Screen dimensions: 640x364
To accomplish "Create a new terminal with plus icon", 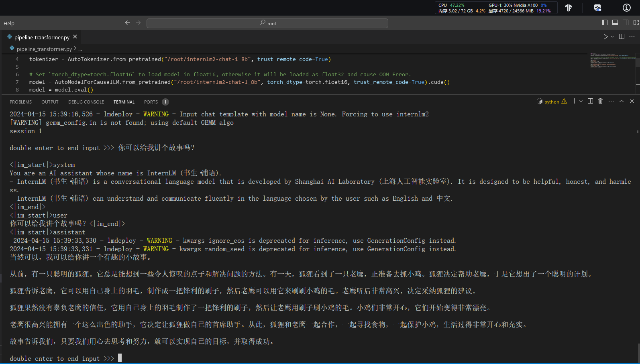I will click(x=574, y=101).
